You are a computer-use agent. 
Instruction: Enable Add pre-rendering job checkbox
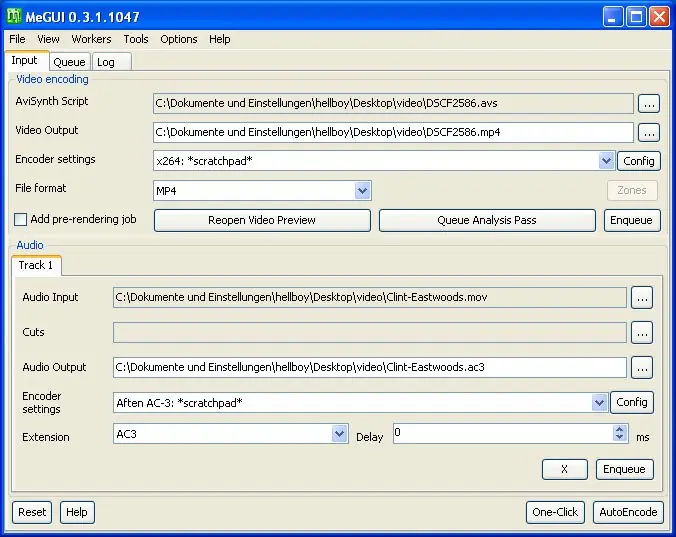pos(20,219)
